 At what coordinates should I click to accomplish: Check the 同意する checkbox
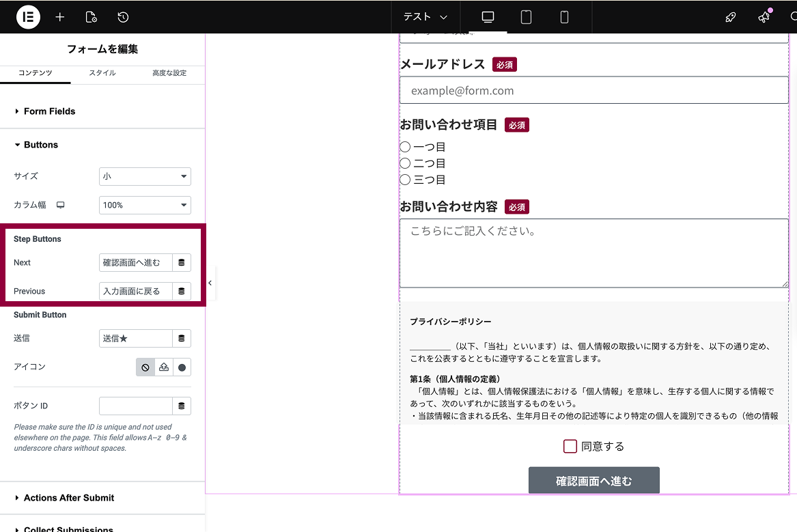tap(570, 446)
